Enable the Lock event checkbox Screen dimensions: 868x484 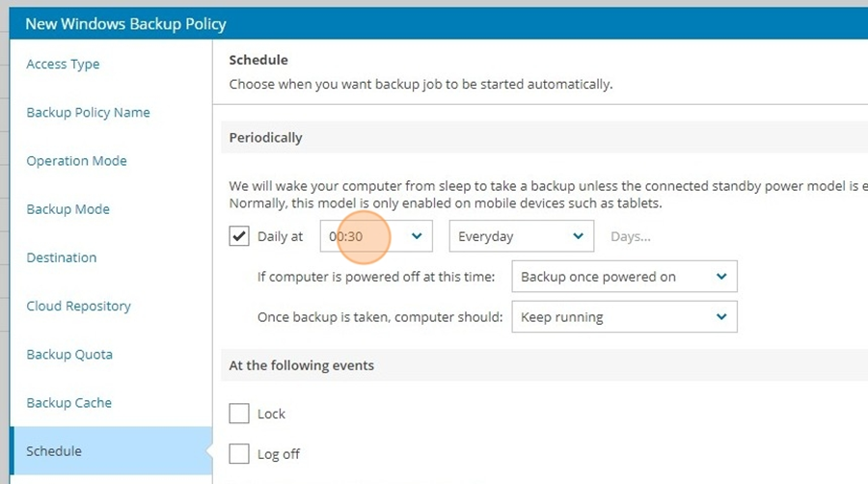pyautogui.click(x=239, y=414)
